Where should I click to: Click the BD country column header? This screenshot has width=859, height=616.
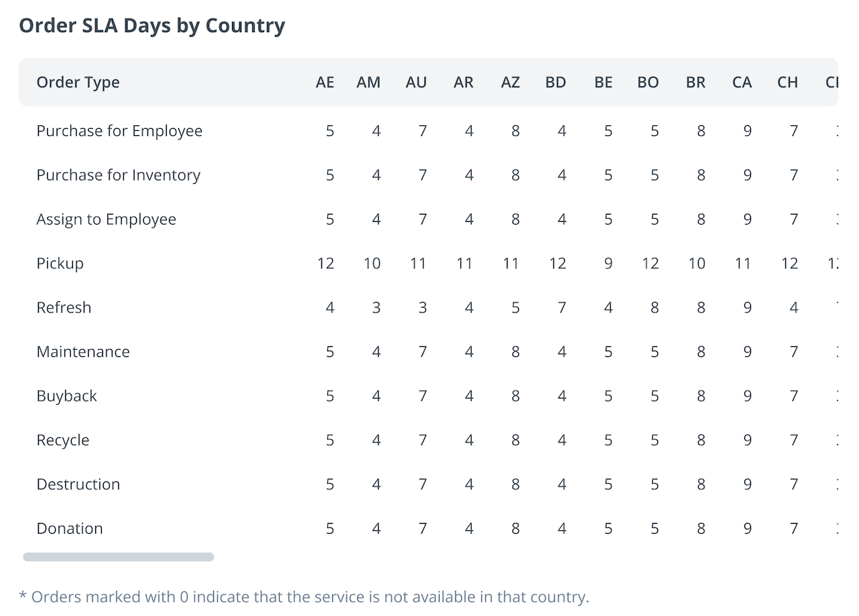click(555, 82)
